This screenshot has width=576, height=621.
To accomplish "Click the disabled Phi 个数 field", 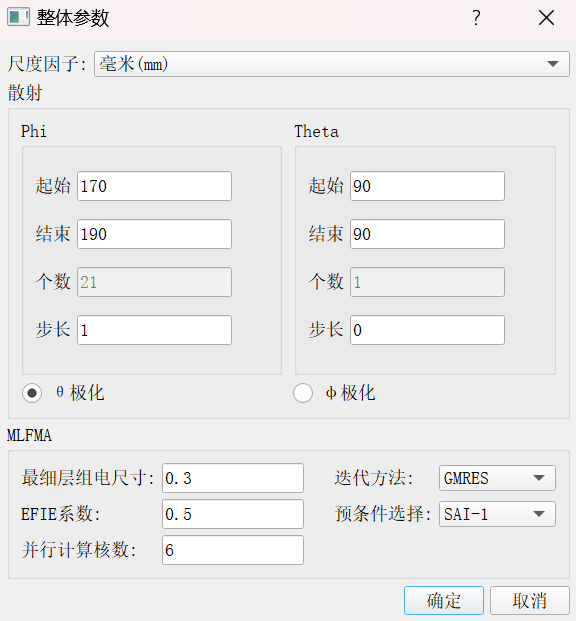I will click(154, 282).
